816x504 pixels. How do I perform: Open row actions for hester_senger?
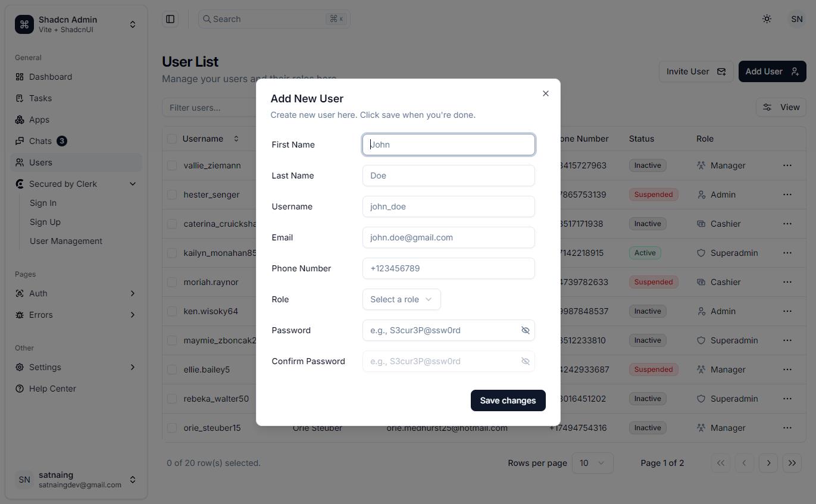787,195
